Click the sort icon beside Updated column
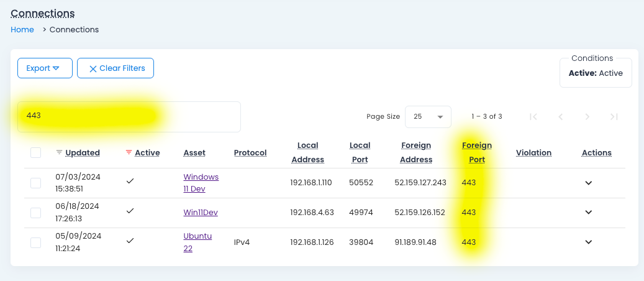Image resolution: width=644 pixels, height=281 pixels. (59, 152)
